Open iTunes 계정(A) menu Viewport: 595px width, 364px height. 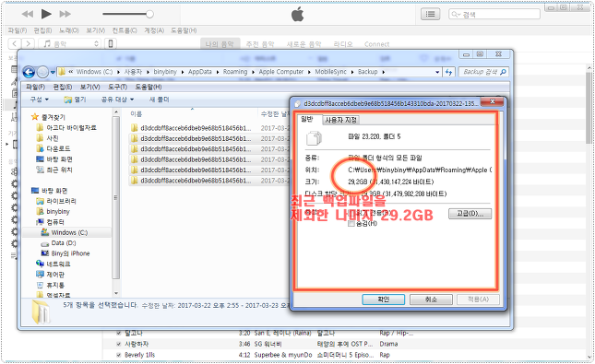tap(154, 30)
